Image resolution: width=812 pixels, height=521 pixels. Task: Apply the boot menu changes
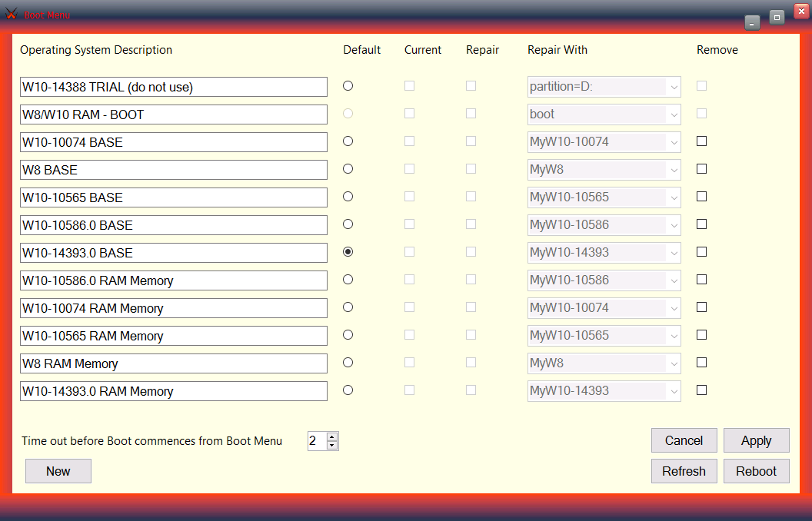[756, 440]
